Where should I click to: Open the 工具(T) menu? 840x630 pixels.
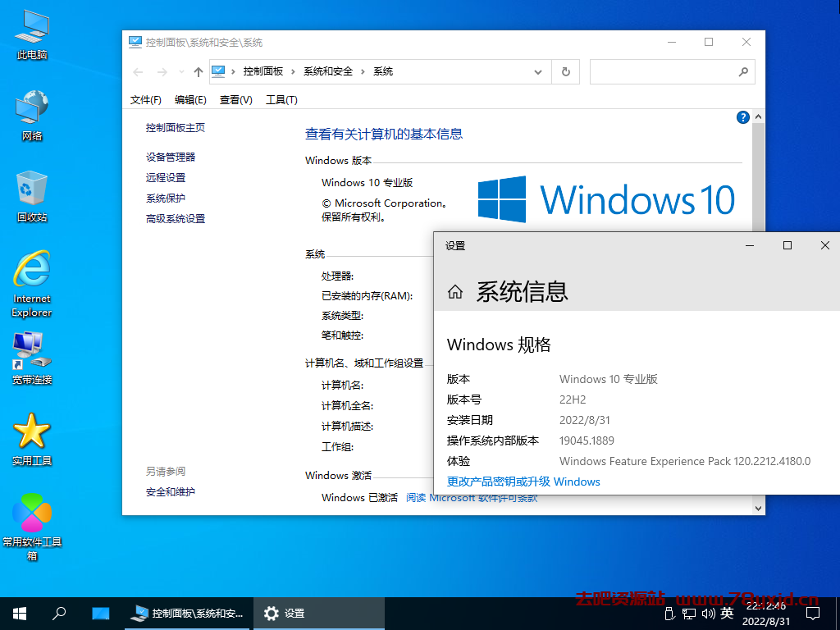pyautogui.click(x=281, y=99)
